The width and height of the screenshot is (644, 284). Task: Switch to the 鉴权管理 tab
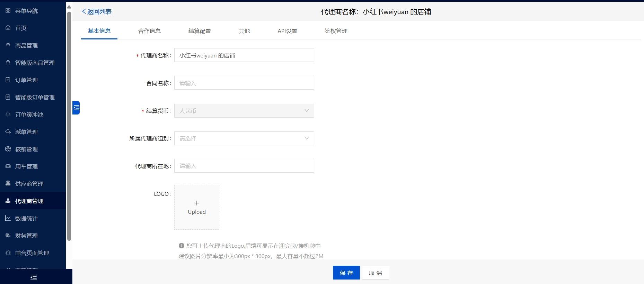[336, 31]
